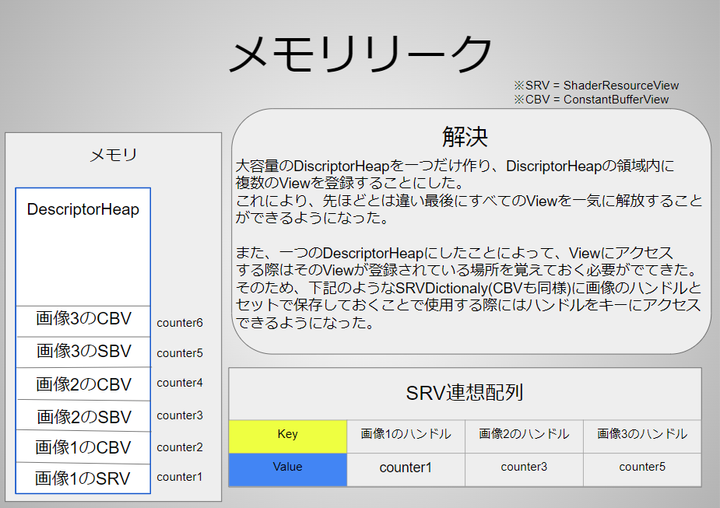Select the 画像3のSBV memory row

(x=83, y=352)
